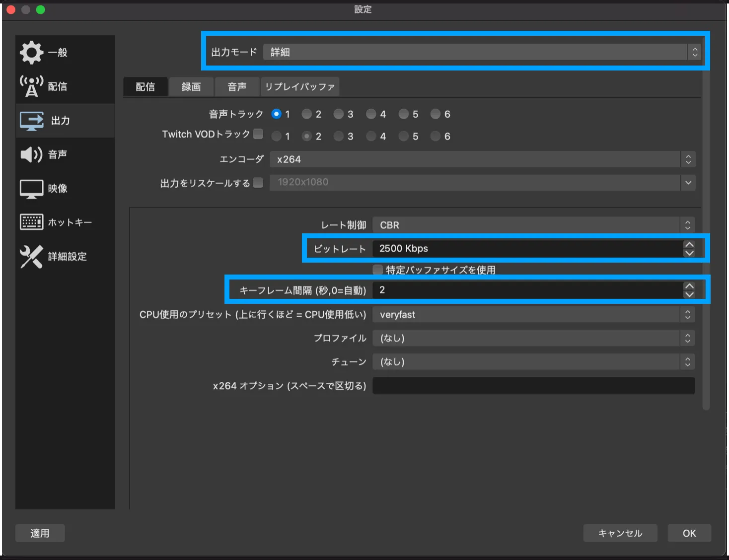Open the エンコーダ dropdown showing x264

click(x=483, y=159)
